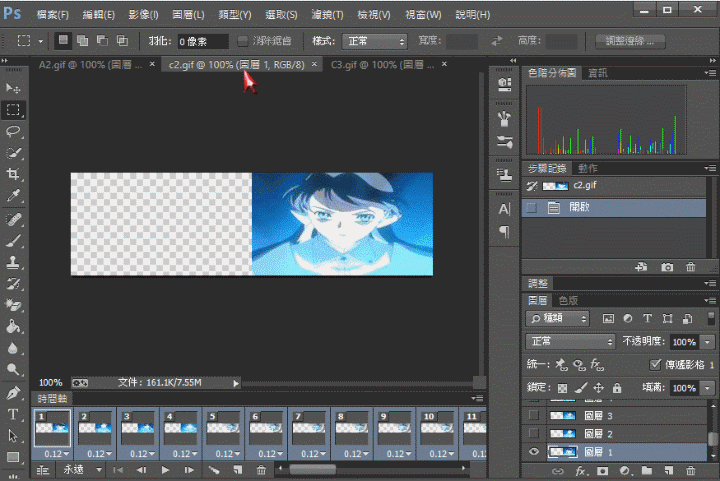Screen dimensions: 720x481
Task: Open opacity 100% dropdown arrow
Action: [708, 342]
